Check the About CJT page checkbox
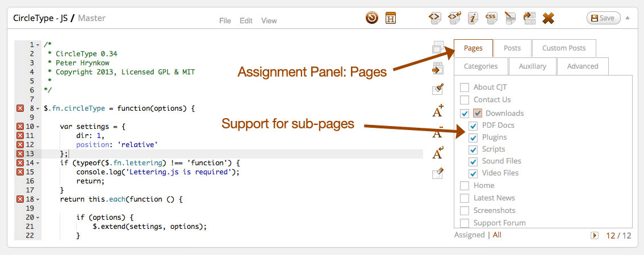 [x=465, y=87]
